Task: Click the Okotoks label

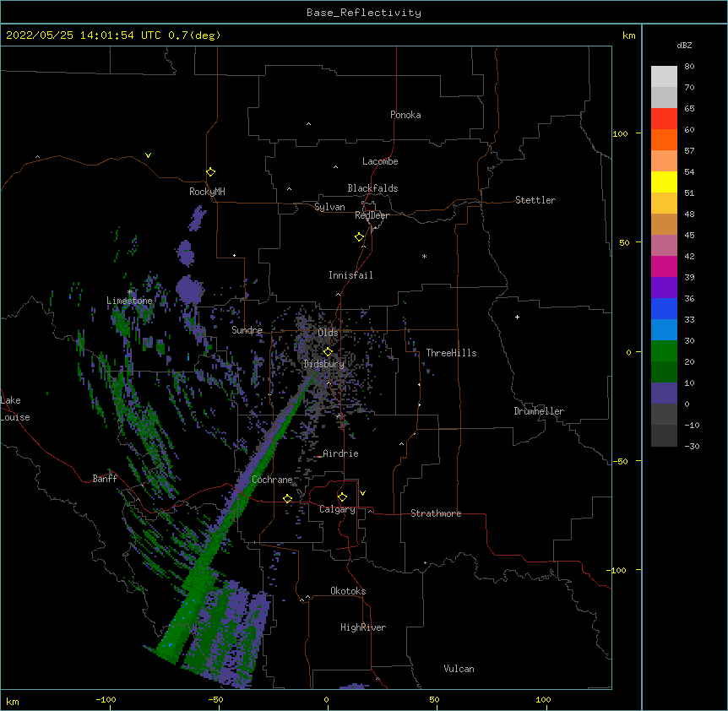Action: click(348, 591)
